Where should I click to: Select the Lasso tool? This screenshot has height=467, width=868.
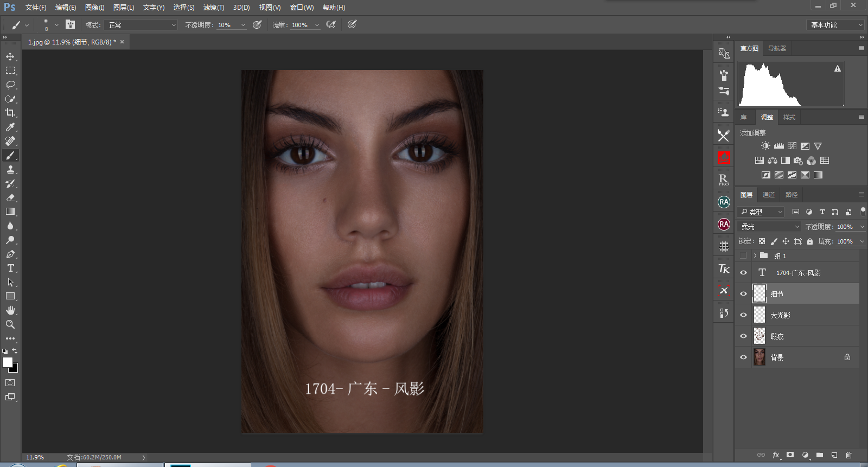coord(10,85)
